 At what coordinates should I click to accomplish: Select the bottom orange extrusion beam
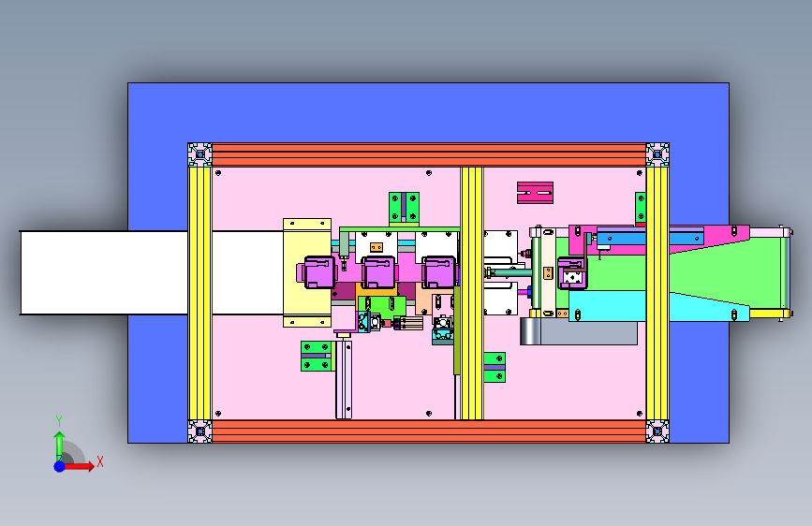[429, 431]
